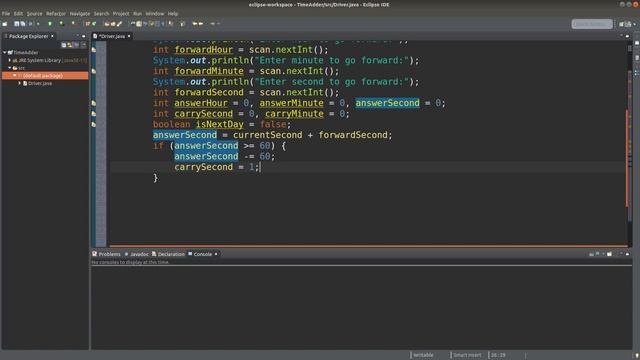Minimize the Package Explorer panel

(x=78, y=36)
